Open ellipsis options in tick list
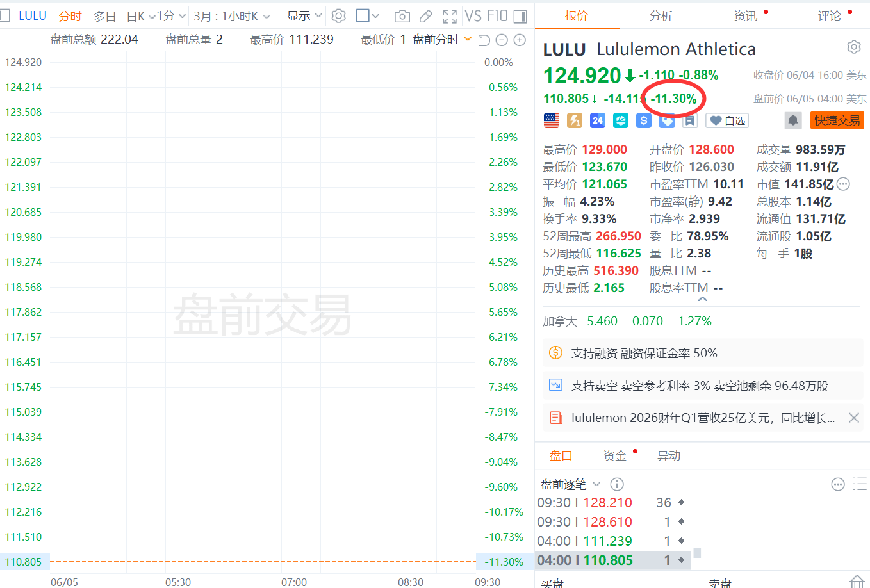Viewport: 870px width, 588px height. [838, 484]
